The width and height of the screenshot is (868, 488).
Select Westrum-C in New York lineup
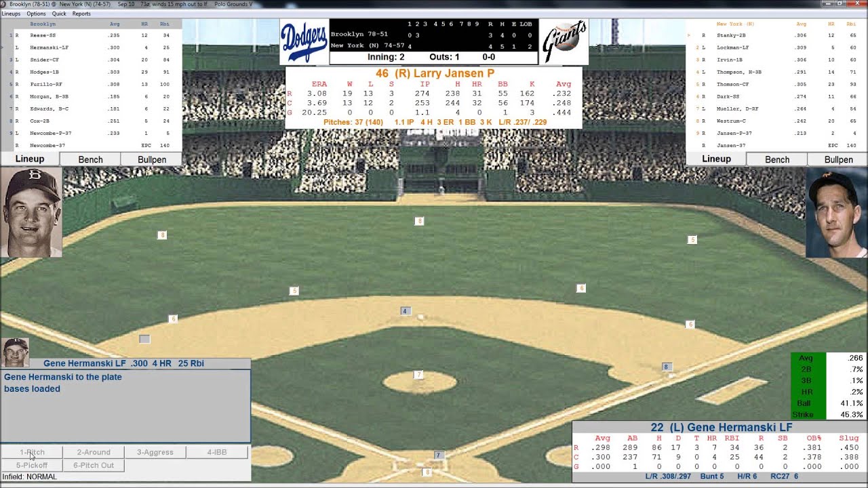[777, 121]
